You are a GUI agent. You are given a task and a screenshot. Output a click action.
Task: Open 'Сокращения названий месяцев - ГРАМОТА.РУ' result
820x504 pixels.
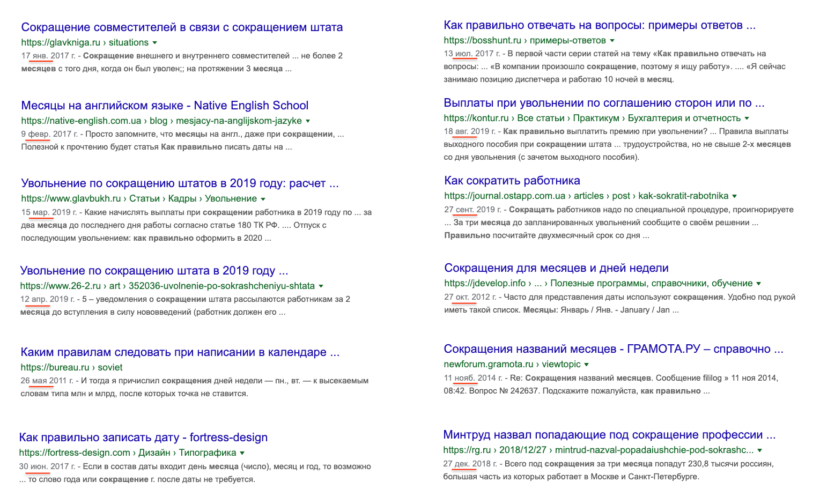613,349
